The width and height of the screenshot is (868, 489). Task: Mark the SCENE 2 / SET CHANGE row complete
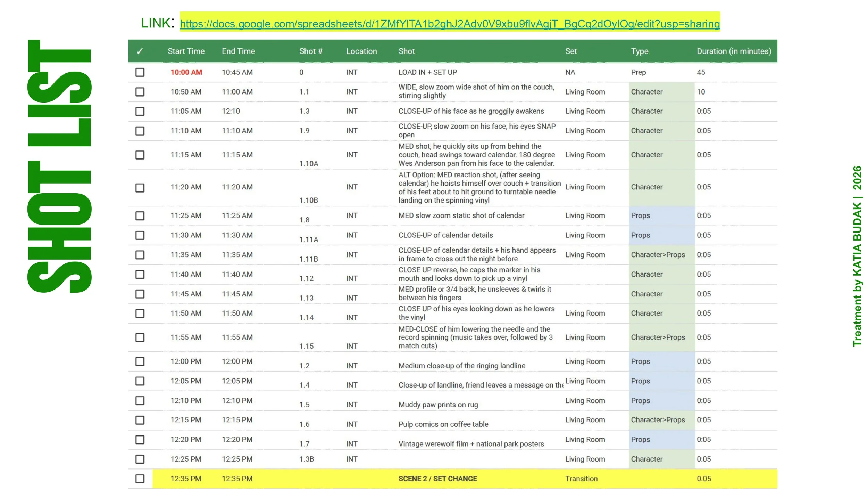click(x=140, y=479)
